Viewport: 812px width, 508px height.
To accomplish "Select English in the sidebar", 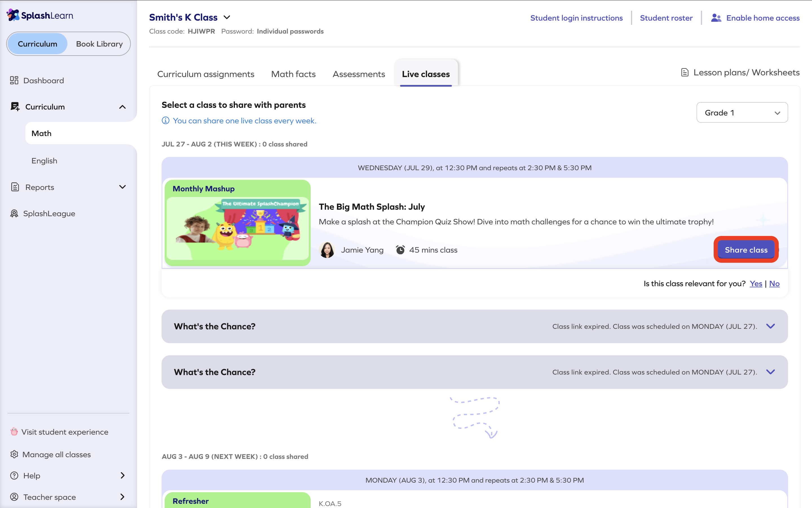I will point(44,161).
